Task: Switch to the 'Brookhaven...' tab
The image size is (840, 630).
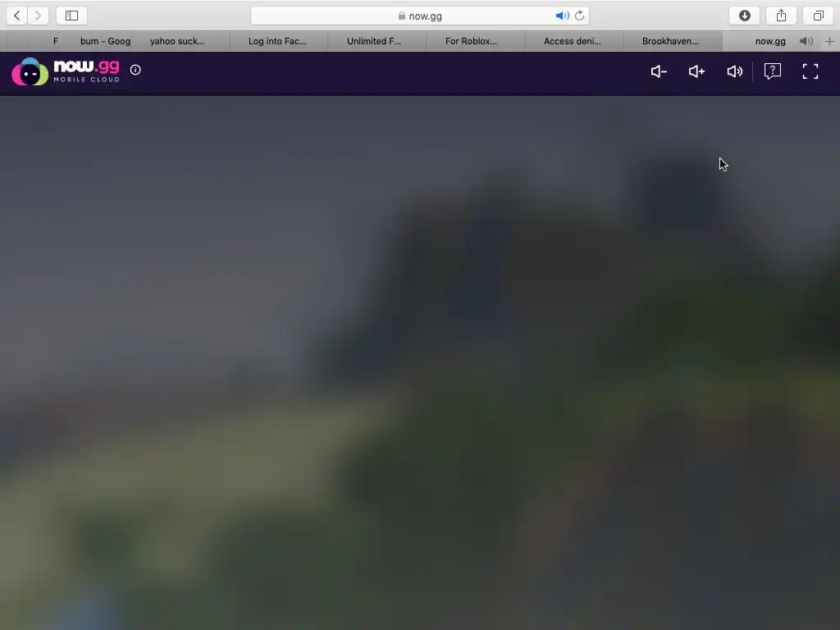Action: [x=670, y=41]
